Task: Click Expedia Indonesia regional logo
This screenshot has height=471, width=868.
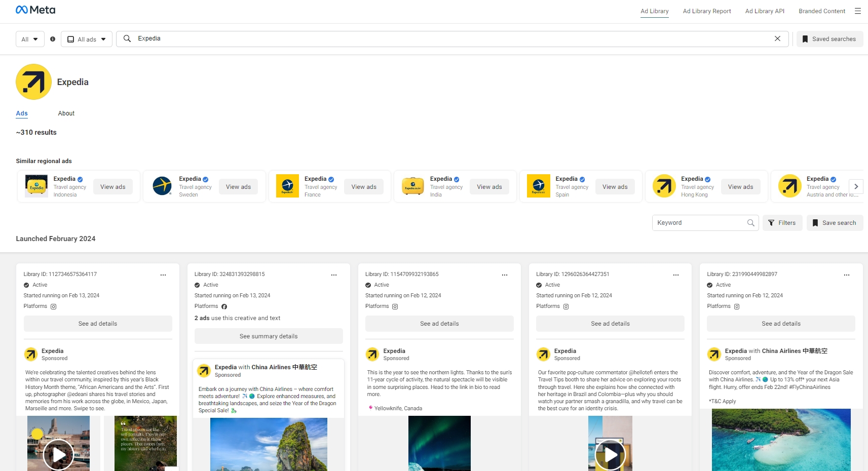Action: (36, 186)
